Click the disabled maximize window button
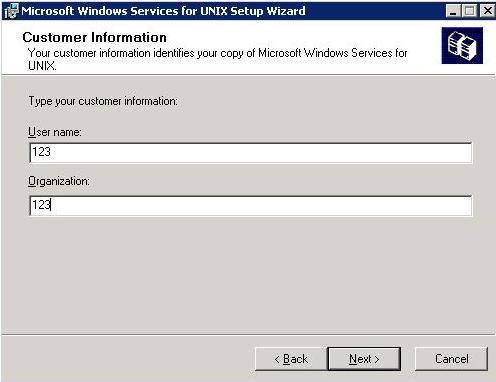 [469, 11]
